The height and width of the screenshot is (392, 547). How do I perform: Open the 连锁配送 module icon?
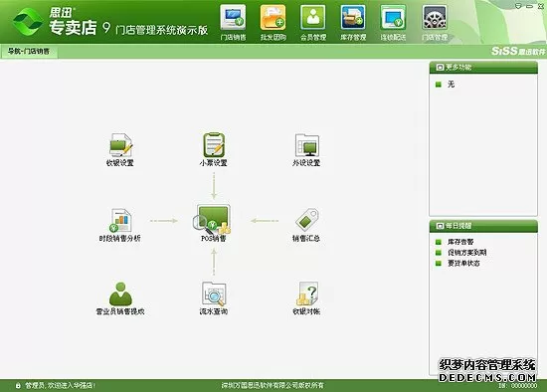click(x=393, y=23)
